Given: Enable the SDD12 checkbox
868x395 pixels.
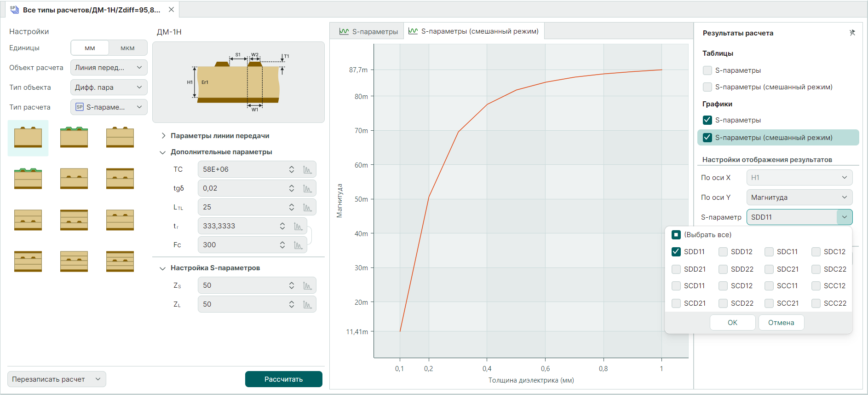Looking at the screenshot, I should click(x=723, y=252).
